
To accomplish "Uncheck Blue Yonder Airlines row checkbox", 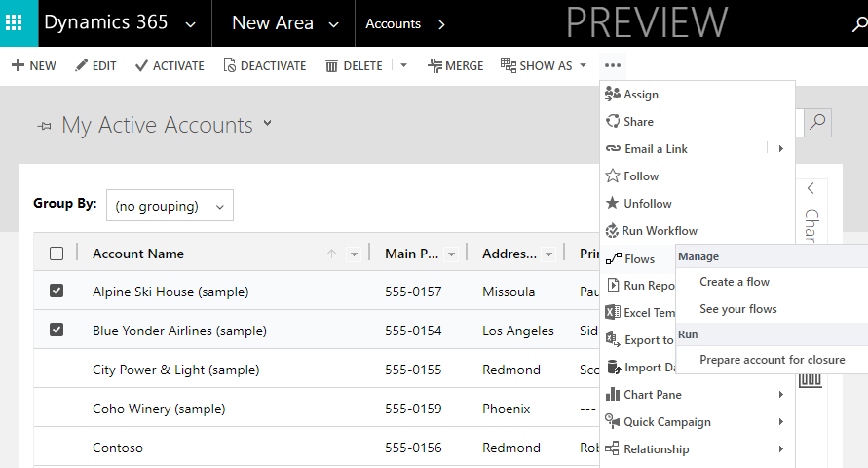I will click(x=57, y=331).
